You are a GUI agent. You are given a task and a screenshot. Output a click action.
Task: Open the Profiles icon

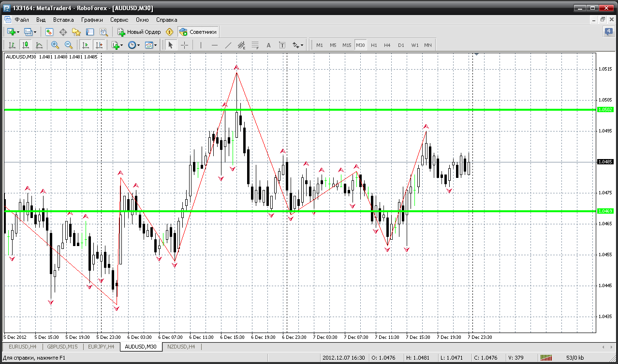[28, 32]
